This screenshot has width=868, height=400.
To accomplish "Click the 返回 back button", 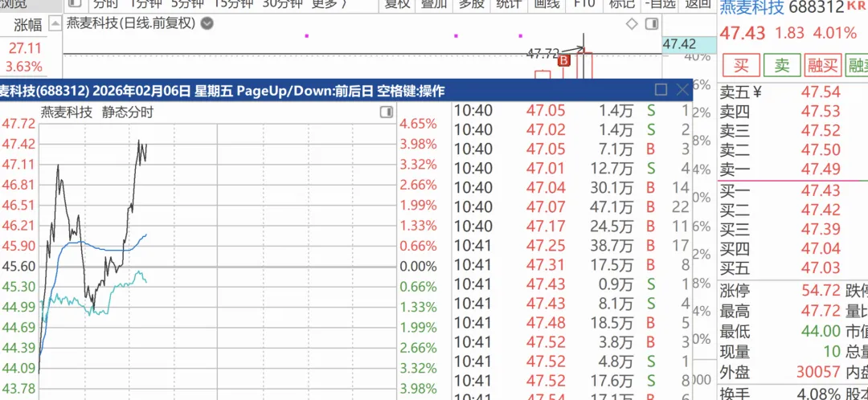I will click(x=697, y=3).
